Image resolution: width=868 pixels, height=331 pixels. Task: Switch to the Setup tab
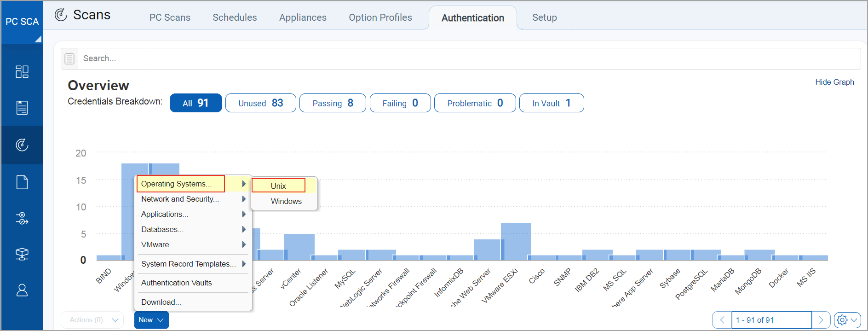(x=545, y=17)
